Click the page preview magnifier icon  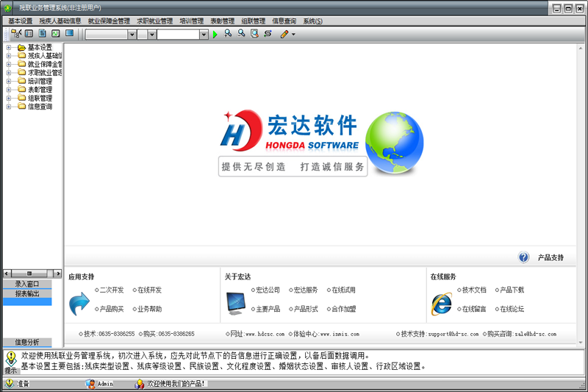[x=254, y=34]
